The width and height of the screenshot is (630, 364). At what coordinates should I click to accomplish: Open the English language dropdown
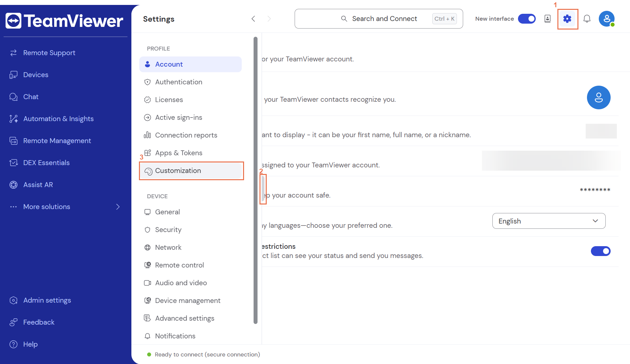(x=549, y=221)
